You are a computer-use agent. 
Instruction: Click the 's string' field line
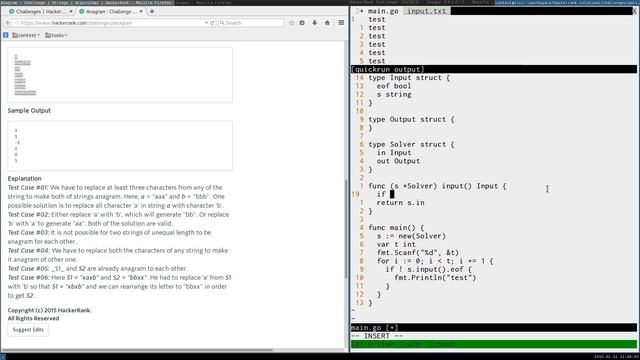(x=394, y=95)
